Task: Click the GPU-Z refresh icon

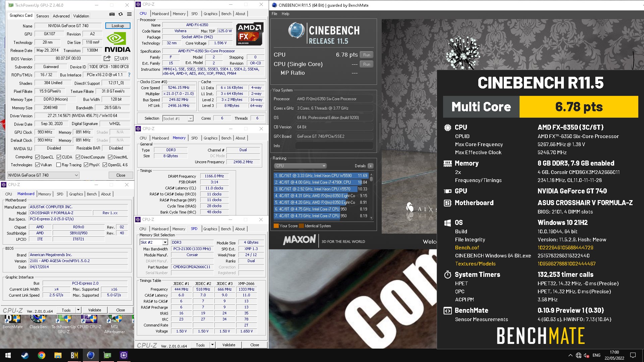Action: [120, 14]
